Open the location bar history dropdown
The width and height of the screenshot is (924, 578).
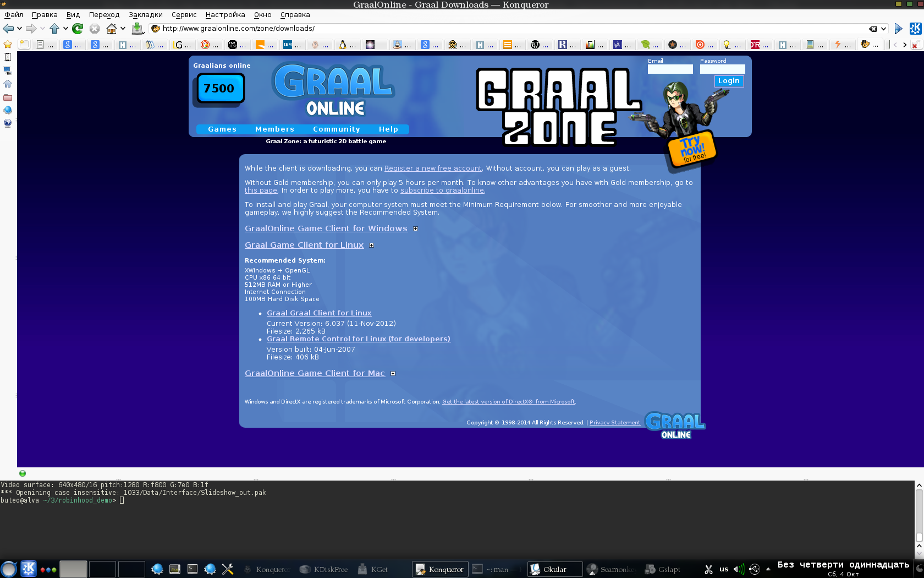pos(884,29)
